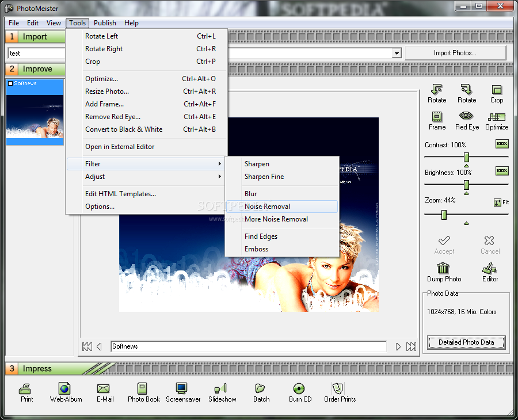Select Add Frame... menu entry

pyautogui.click(x=146, y=104)
